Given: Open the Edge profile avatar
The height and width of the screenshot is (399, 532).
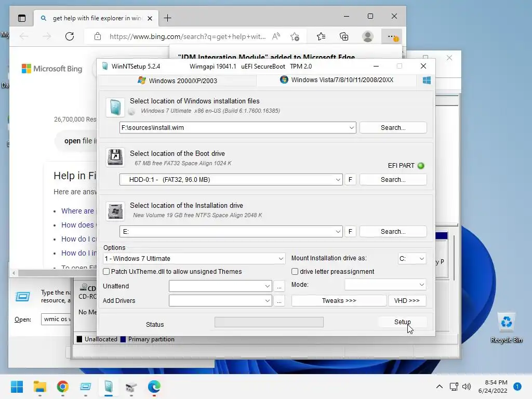Looking at the screenshot, I should coord(368,36).
